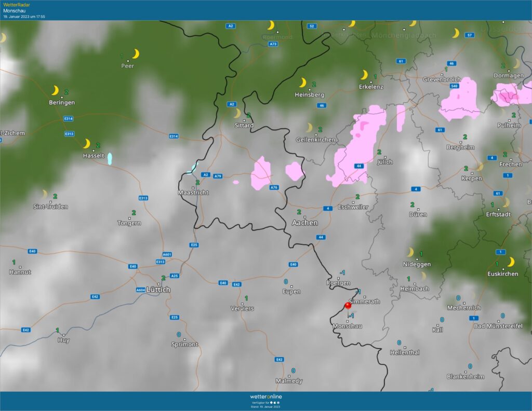Image resolution: width=532 pixels, height=411 pixels.
Task: Click the moon icon beside Peer
Action: pos(136,54)
